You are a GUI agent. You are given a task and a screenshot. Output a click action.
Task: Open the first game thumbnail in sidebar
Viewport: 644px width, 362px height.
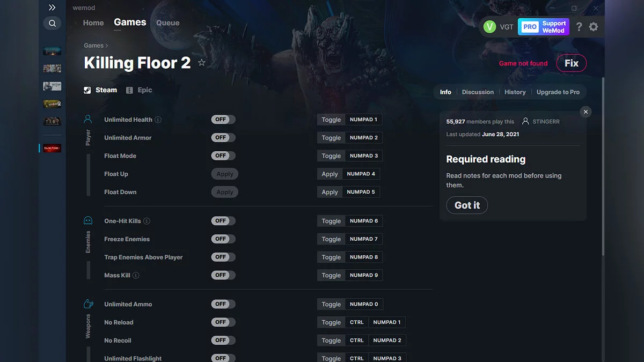[x=52, y=51]
